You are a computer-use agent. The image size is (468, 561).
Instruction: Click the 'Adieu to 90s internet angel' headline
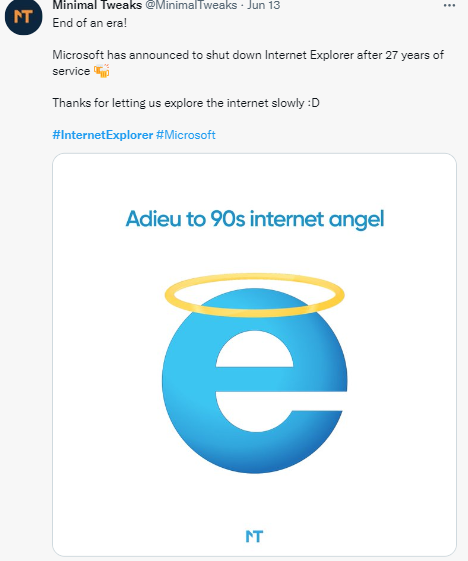(255, 219)
